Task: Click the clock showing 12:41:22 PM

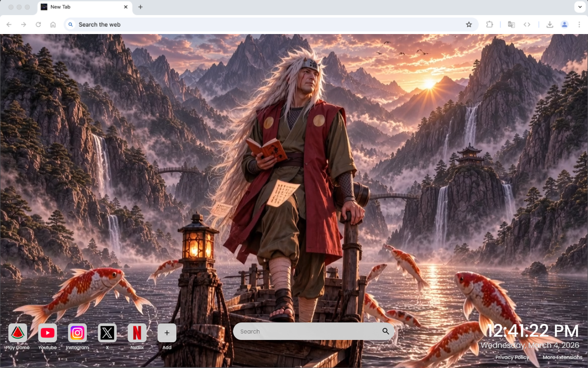Action: [x=532, y=331]
